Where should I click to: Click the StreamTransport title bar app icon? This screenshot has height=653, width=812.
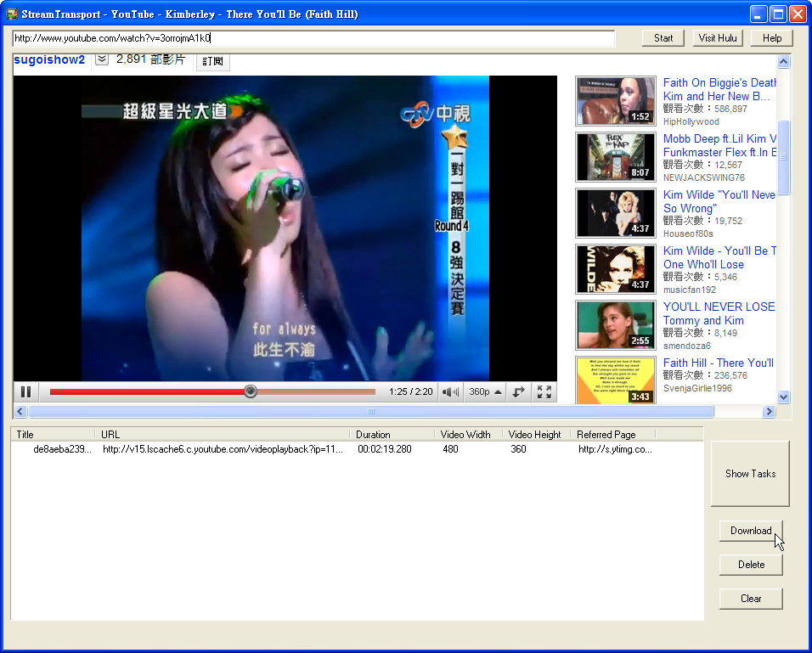pos(12,14)
